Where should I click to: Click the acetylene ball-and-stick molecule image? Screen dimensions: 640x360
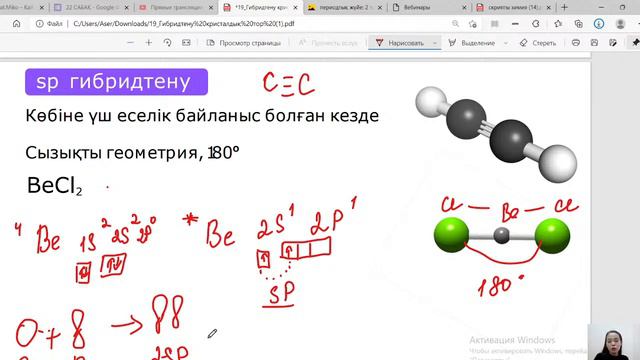[496, 134]
